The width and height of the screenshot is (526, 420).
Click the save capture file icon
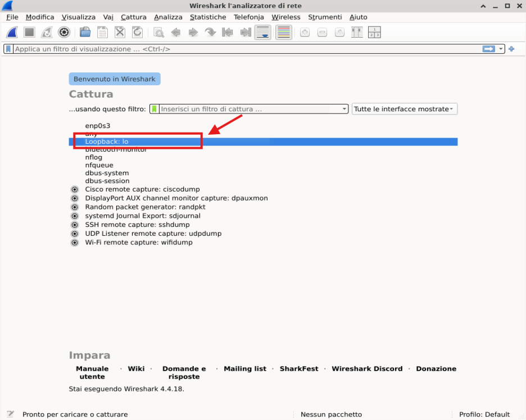(x=102, y=33)
